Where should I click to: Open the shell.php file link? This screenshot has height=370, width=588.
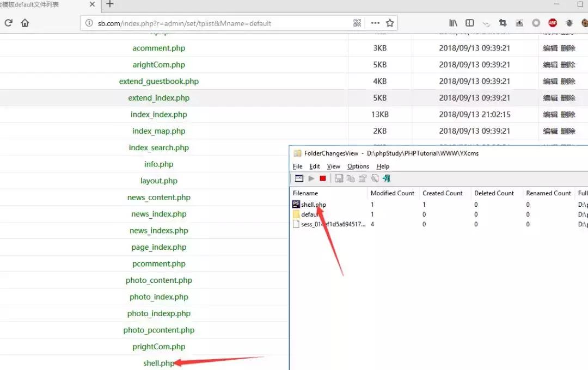coord(158,363)
